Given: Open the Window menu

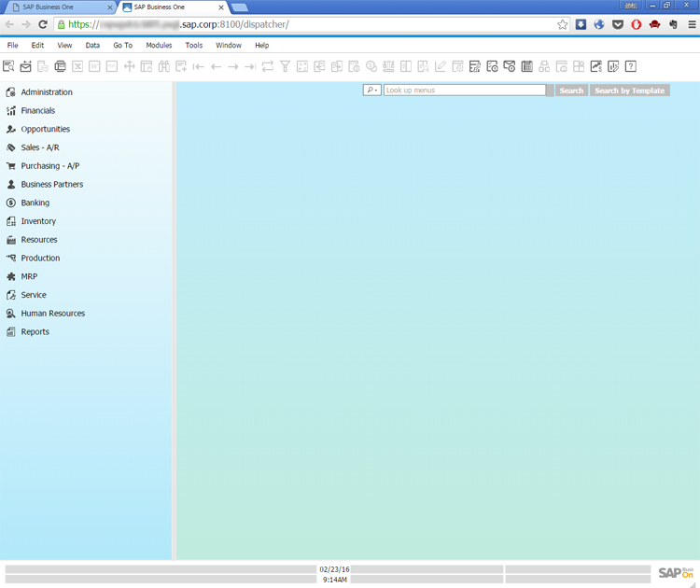Looking at the screenshot, I should 229,45.
